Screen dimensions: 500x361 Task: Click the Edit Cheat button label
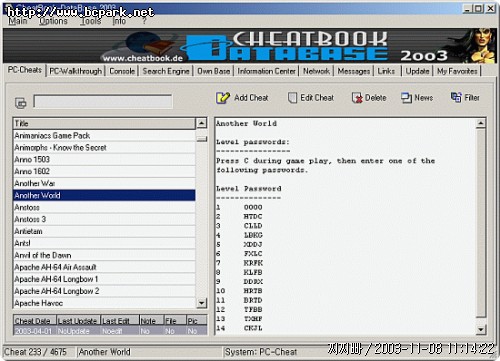point(317,98)
